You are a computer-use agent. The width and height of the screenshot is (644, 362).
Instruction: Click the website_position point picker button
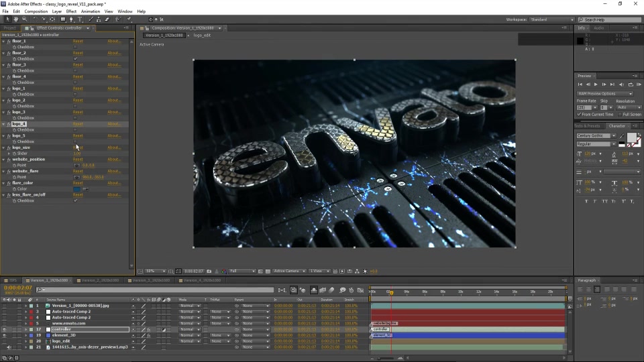point(76,166)
